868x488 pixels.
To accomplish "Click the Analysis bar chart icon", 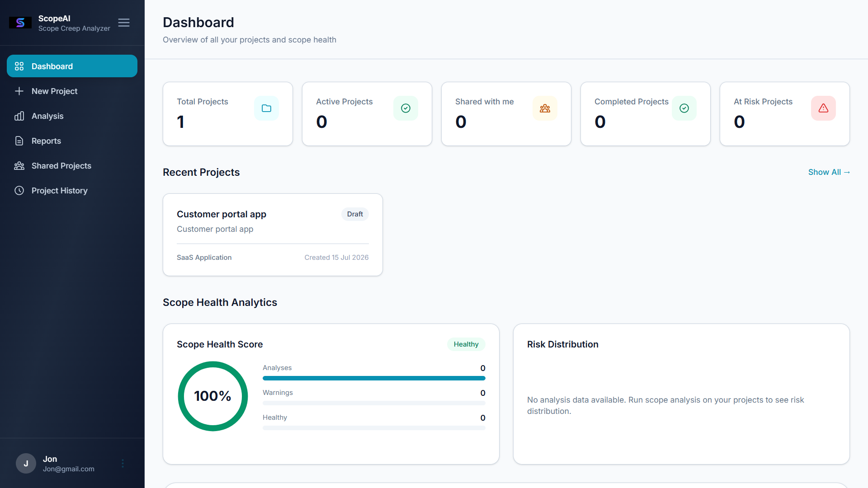I will click(x=19, y=116).
